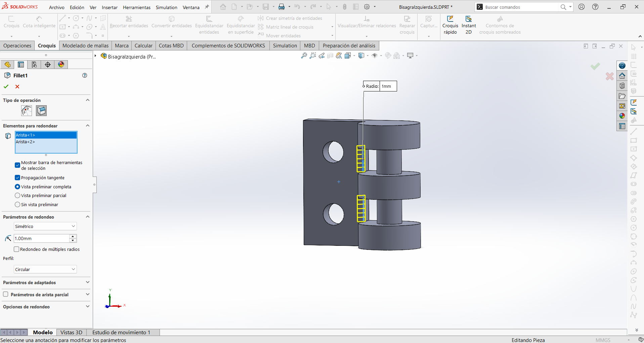Open the Appearance manager tab in panel

click(x=61, y=65)
